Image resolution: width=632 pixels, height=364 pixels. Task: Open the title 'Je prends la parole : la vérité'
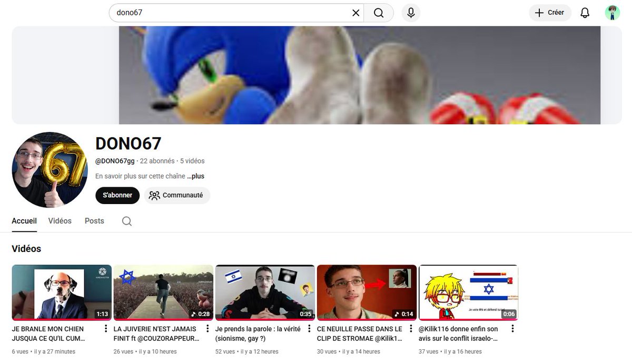click(x=258, y=333)
